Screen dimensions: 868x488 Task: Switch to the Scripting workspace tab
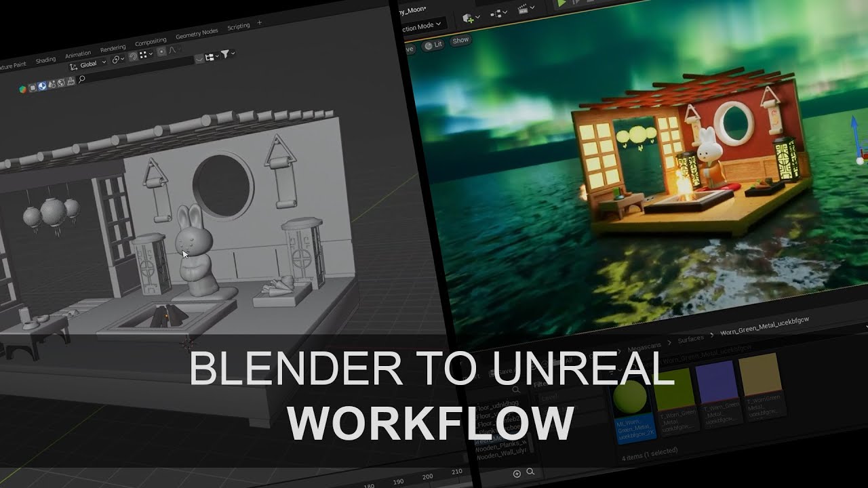pos(238,26)
